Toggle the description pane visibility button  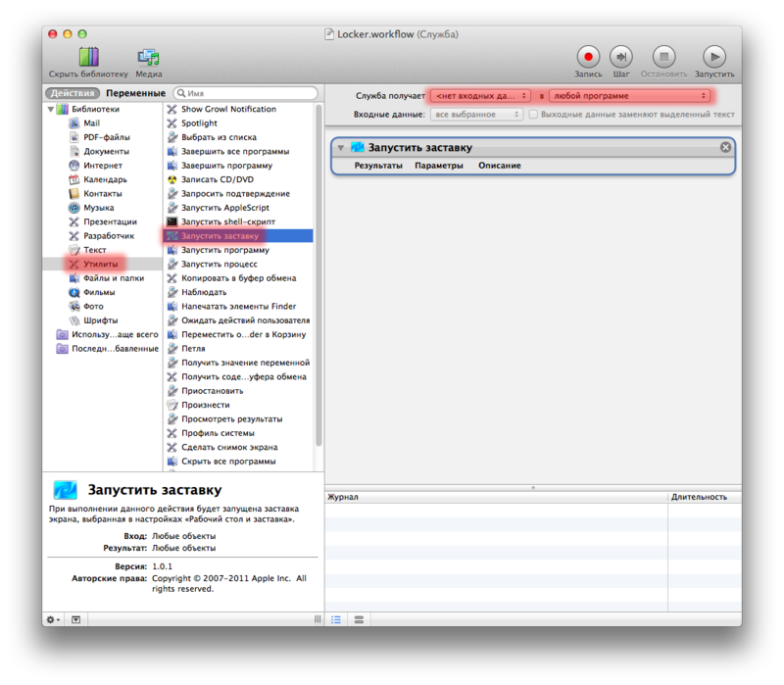75,619
